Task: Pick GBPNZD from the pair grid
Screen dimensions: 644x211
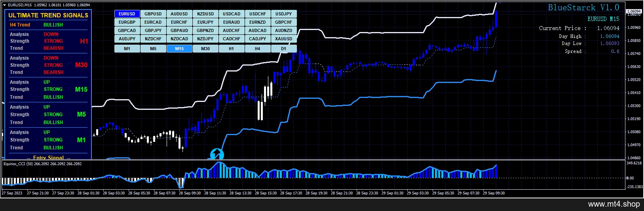Action: pos(205,30)
